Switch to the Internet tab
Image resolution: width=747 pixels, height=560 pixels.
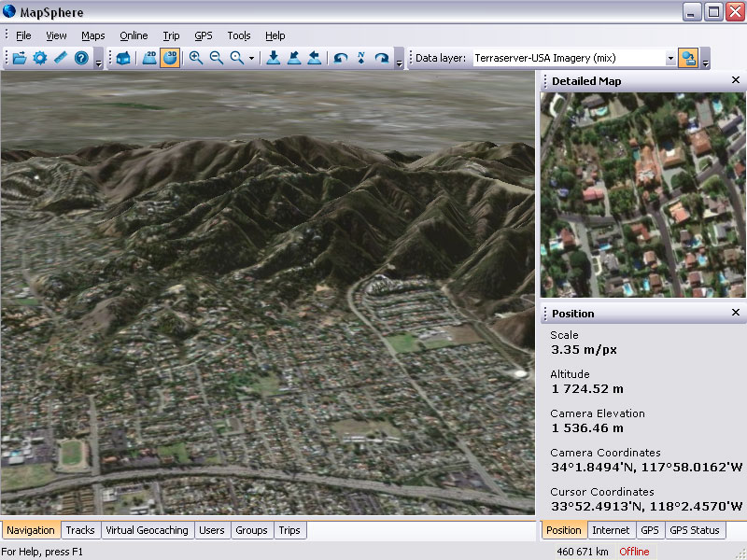click(611, 530)
